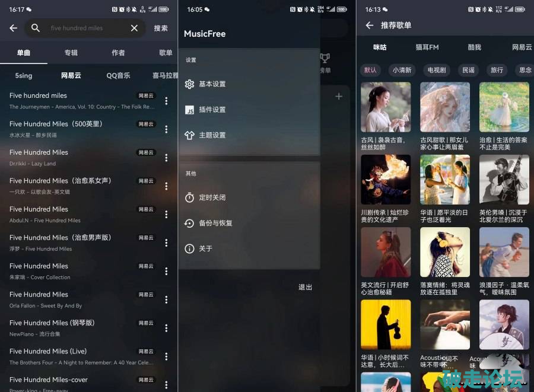Tap the 备份与恢复 restore icon
The image size is (534, 392).
[x=189, y=223]
